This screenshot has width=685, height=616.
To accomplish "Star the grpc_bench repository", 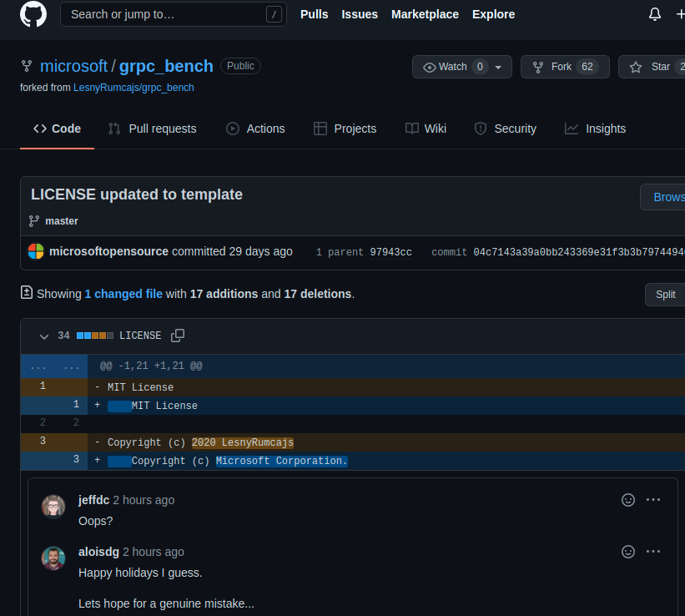I will pyautogui.click(x=652, y=67).
